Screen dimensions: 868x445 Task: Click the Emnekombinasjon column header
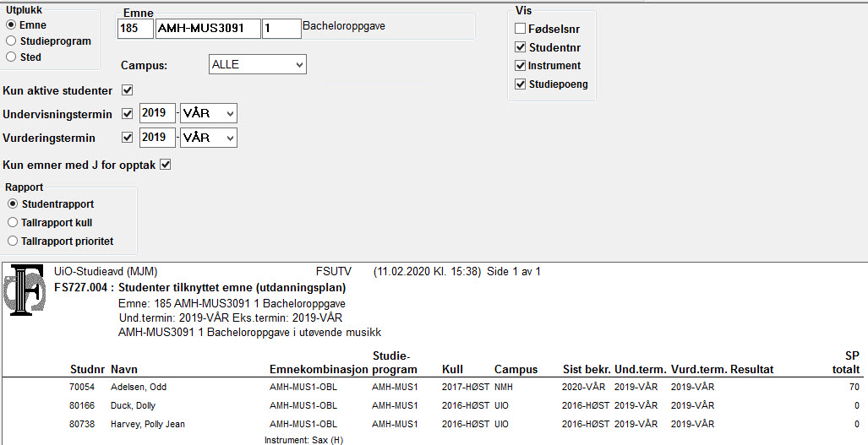(x=319, y=369)
